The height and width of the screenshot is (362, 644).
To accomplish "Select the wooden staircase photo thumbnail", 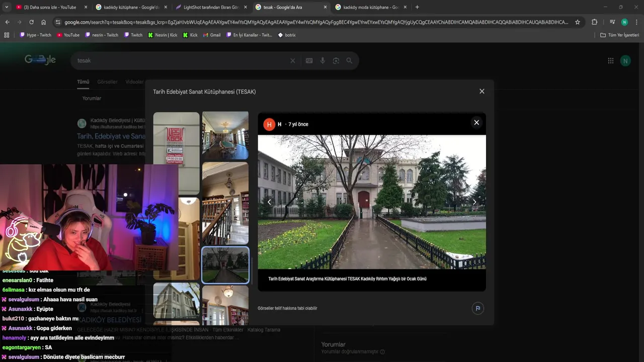I will coord(225,203).
